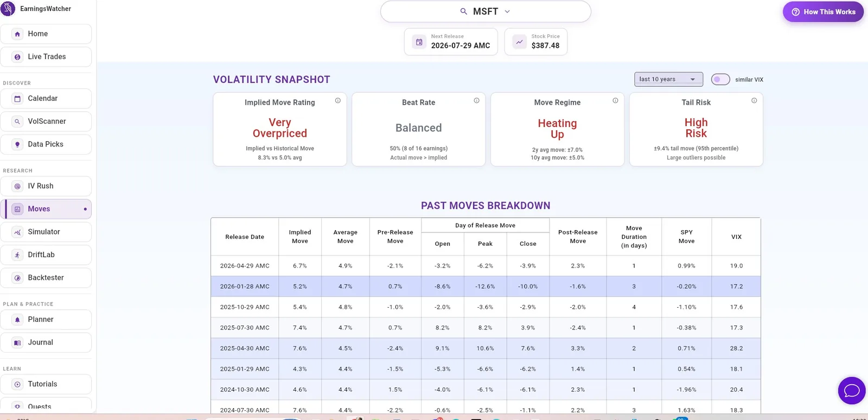The width and height of the screenshot is (868, 420).
Task: Select the 2026-01-28 AMC table row
Action: (486, 287)
